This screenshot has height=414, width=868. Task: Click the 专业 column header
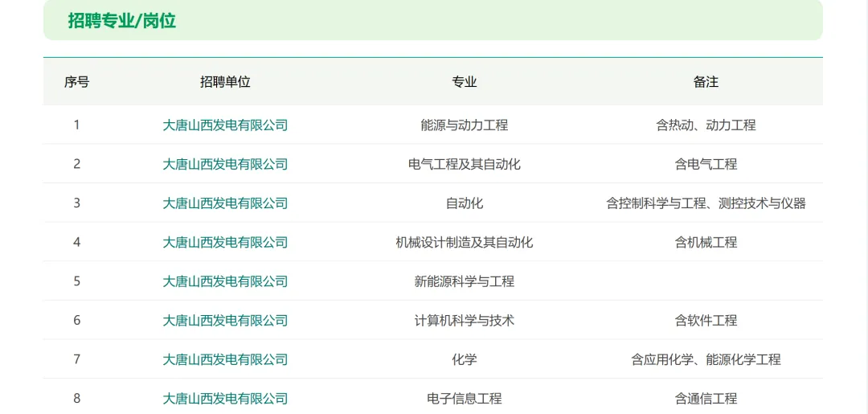[465, 82]
